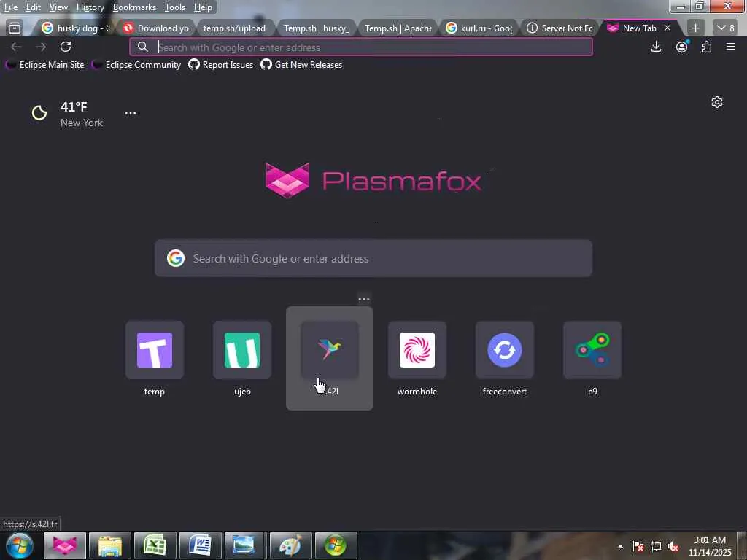Switch to the husky dog Google tab
The width and height of the screenshot is (747, 560).
pyautogui.click(x=75, y=28)
